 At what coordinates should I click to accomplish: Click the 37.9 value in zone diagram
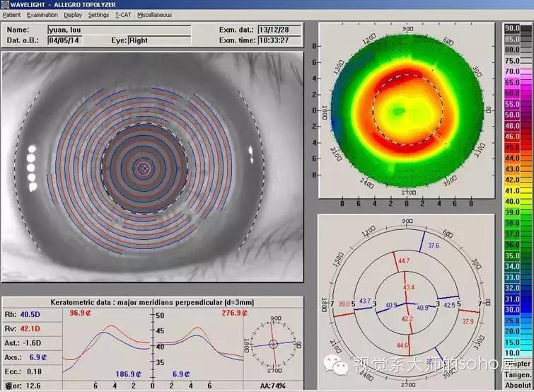pyautogui.click(x=468, y=321)
